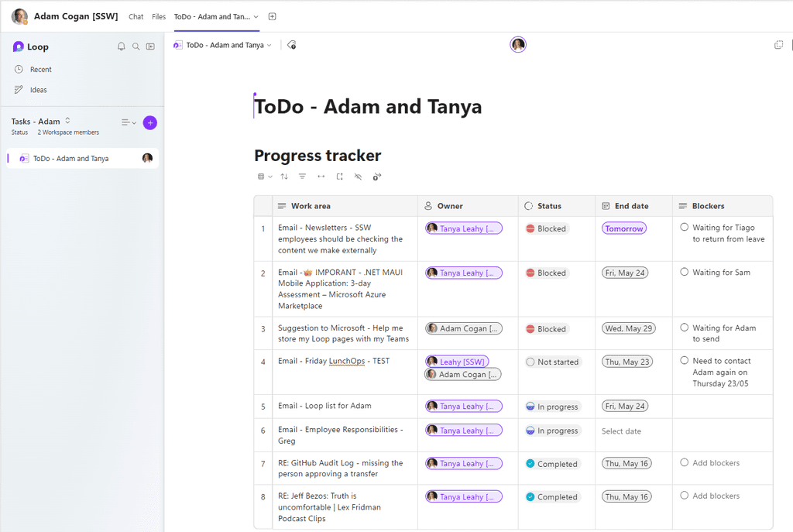This screenshot has height=532, width=793.
Task: Click the resize columns icon on the table toolbar
Action: (x=321, y=177)
